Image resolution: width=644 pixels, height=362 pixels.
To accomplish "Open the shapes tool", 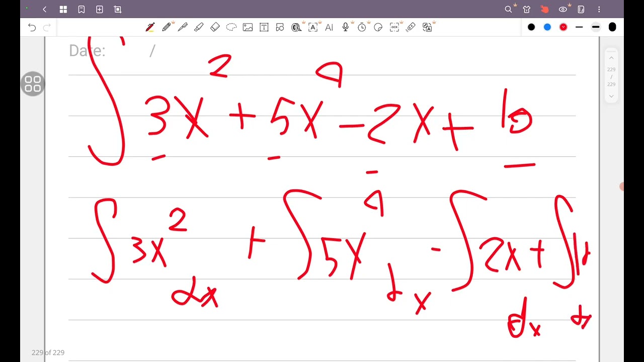I will pyautogui.click(x=280, y=27).
